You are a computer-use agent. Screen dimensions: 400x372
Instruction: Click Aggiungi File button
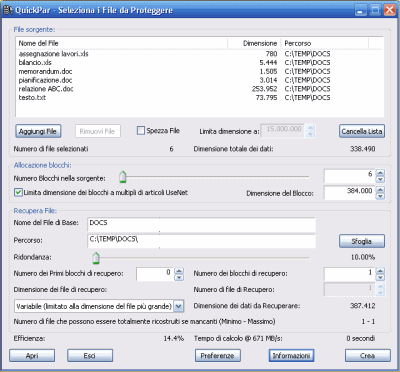[x=38, y=131]
